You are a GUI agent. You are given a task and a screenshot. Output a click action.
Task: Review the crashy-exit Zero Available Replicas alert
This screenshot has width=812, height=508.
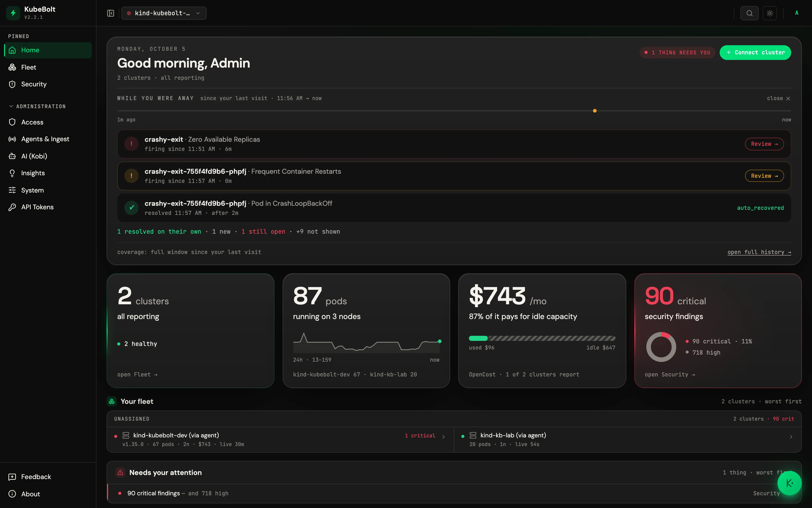point(764,144)
